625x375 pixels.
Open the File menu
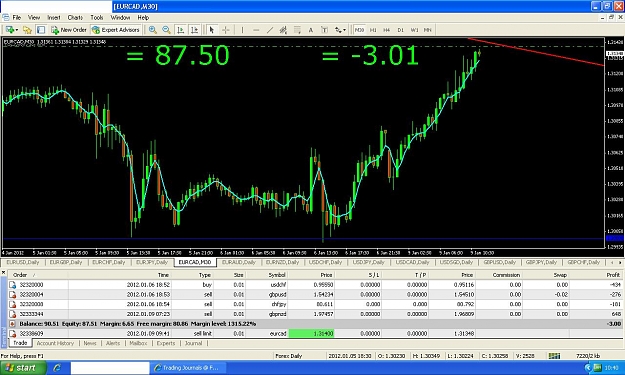pyautogui.click(x=17, y=18)
